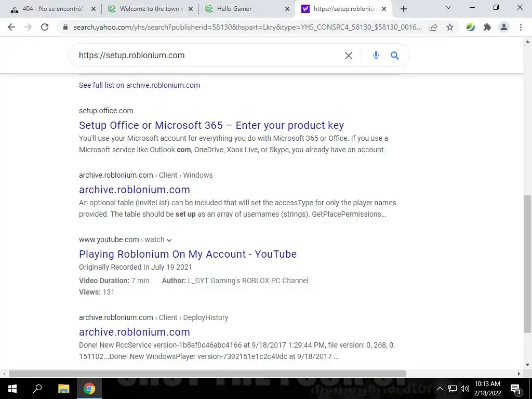Click the scroll right arrow
Image resolution: width=532 pixels, height=399 pixels.
[519, 374]
